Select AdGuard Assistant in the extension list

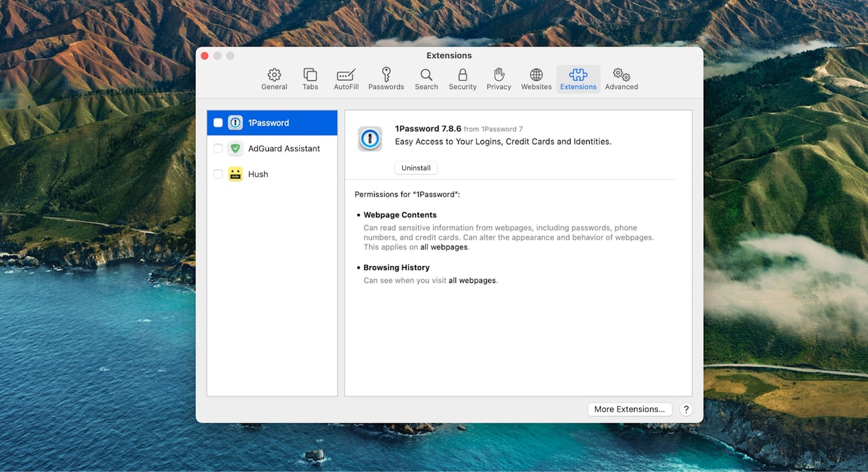point(284,148)
